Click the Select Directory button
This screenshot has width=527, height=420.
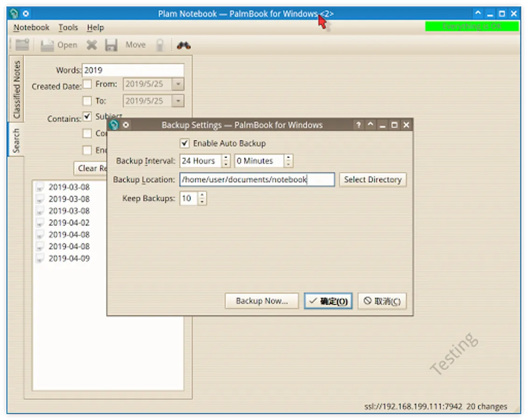pos(373,180)
